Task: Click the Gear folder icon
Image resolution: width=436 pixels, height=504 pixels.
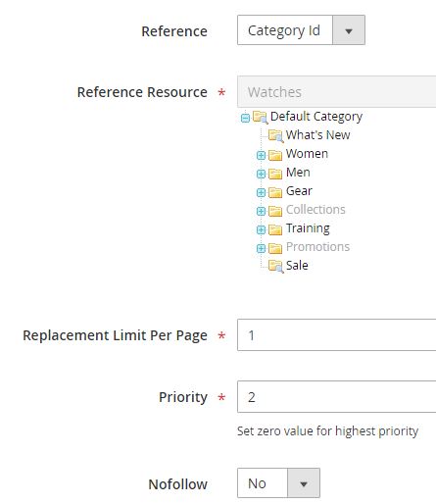Action: pyautogui.click(x=275, y=192)
